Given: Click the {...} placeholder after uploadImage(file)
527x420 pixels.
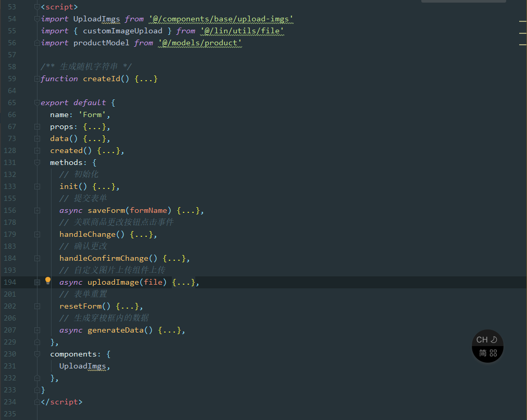Looking at the screenshot, I should pos(183,283).
